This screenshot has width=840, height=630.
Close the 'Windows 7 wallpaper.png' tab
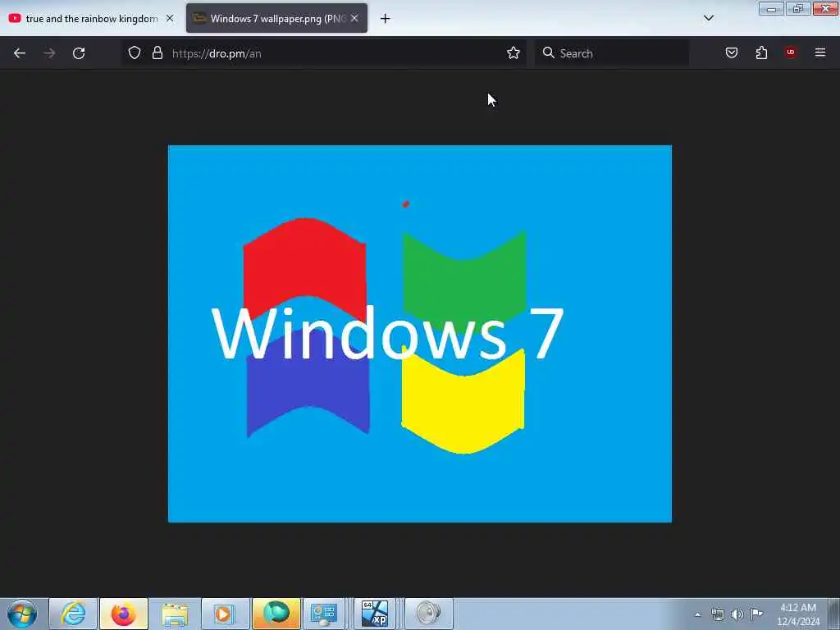click(354, 18)
